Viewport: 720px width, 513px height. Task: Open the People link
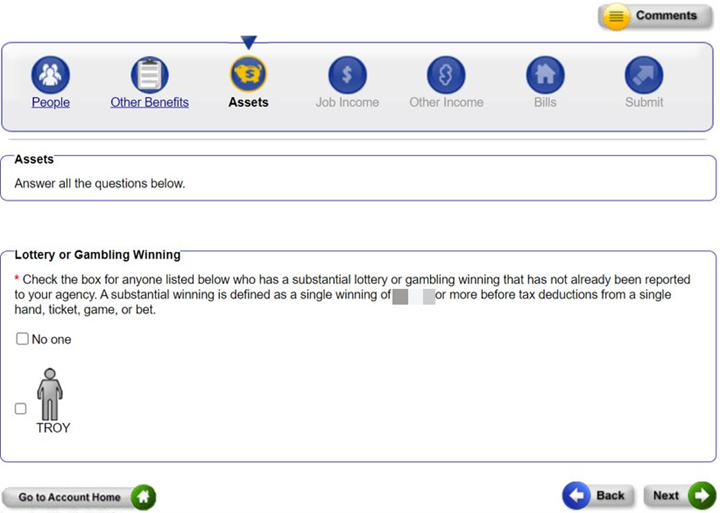coord(50,102)
